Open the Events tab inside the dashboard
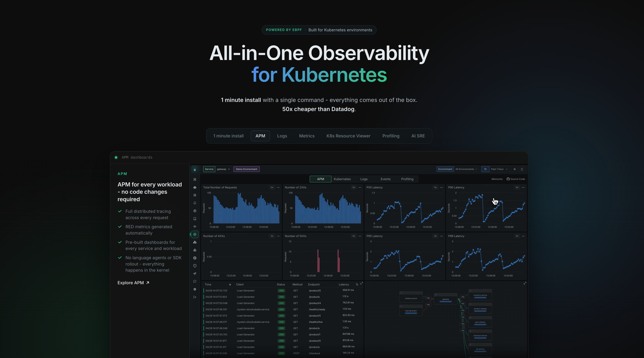The height and width of the screenshot is (358, 644). 386,179
